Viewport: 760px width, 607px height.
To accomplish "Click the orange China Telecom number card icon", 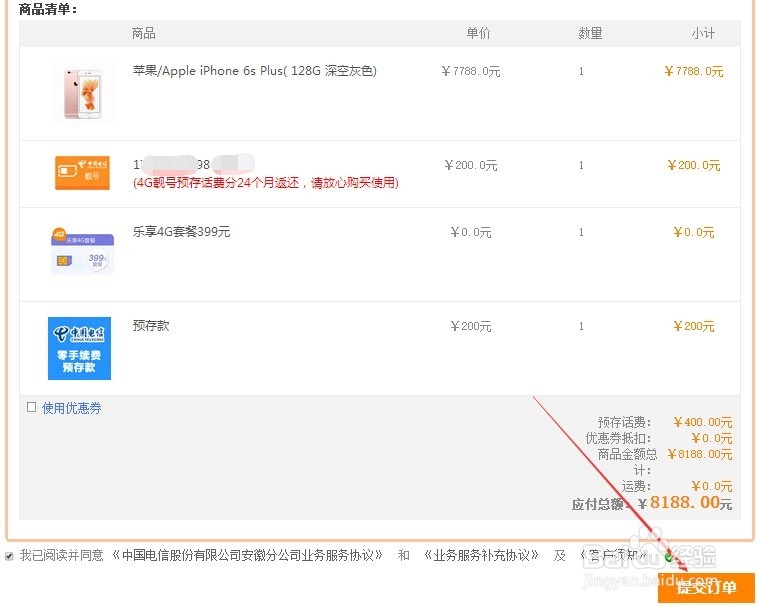I will coord(82,173).
